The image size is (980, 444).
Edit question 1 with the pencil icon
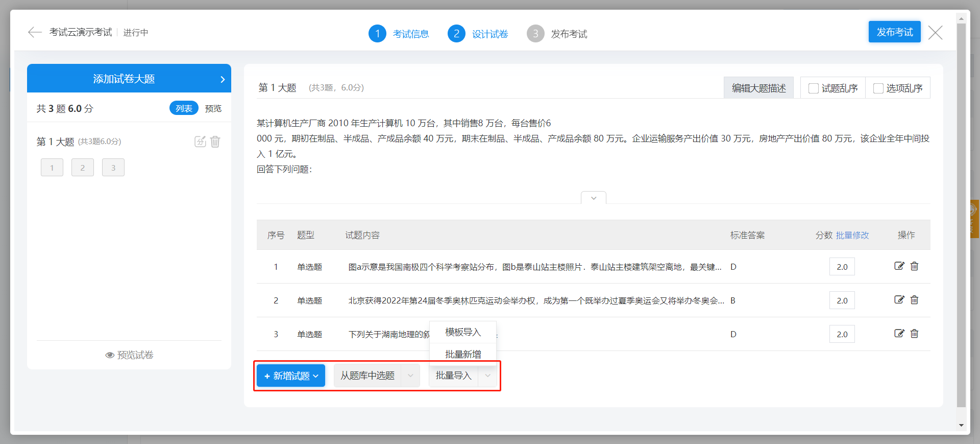899,266
